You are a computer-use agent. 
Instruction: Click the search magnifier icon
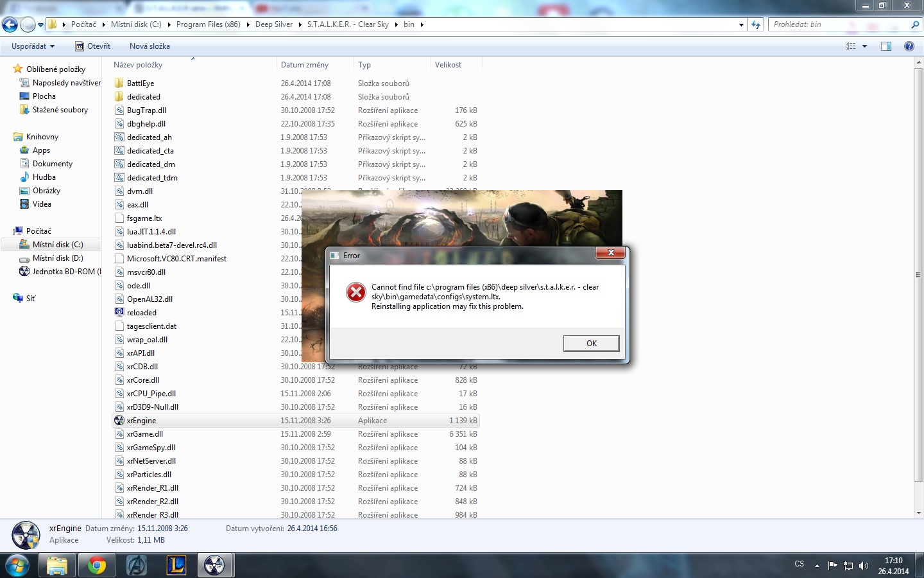click(915, 24)
